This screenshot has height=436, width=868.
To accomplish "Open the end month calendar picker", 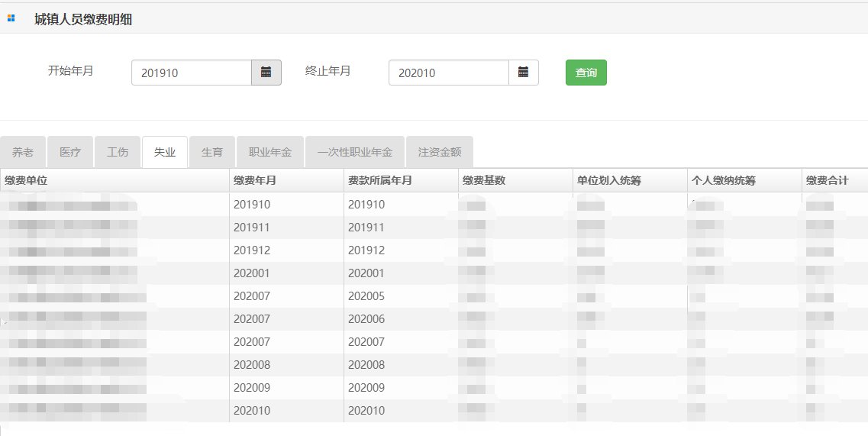I will (x=524, y=73).
